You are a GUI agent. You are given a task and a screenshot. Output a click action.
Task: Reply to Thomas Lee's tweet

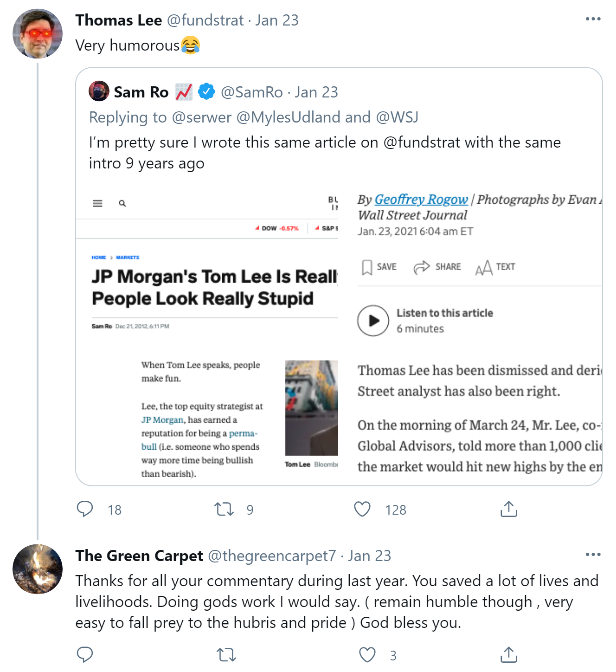coord(85,509)
